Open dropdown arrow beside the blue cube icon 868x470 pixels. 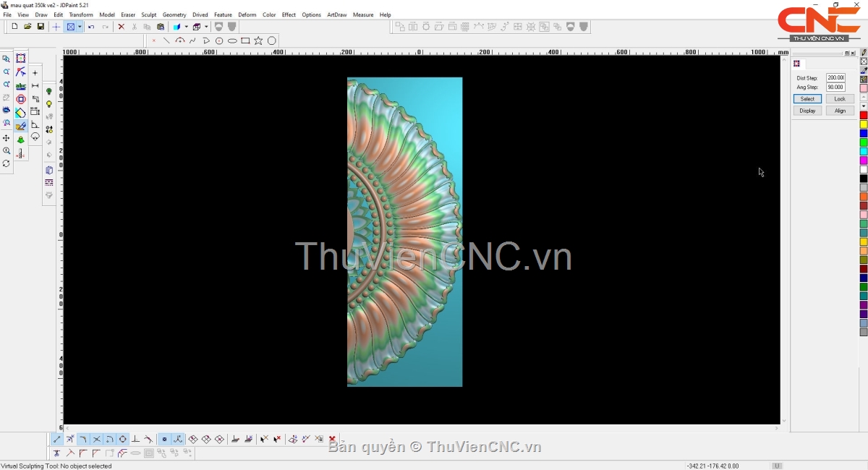(x=186, y=27)
